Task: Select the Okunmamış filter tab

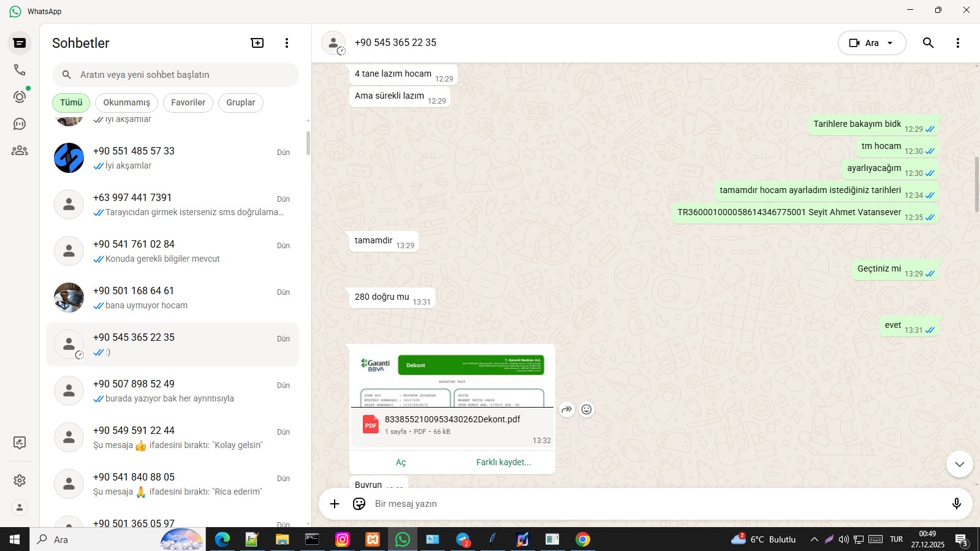Action: point(127,102)
